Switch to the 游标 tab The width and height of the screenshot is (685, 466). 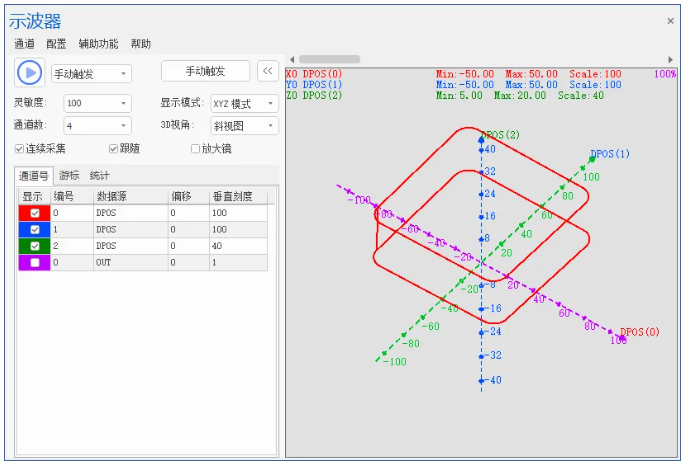click(x=69, y=176)
